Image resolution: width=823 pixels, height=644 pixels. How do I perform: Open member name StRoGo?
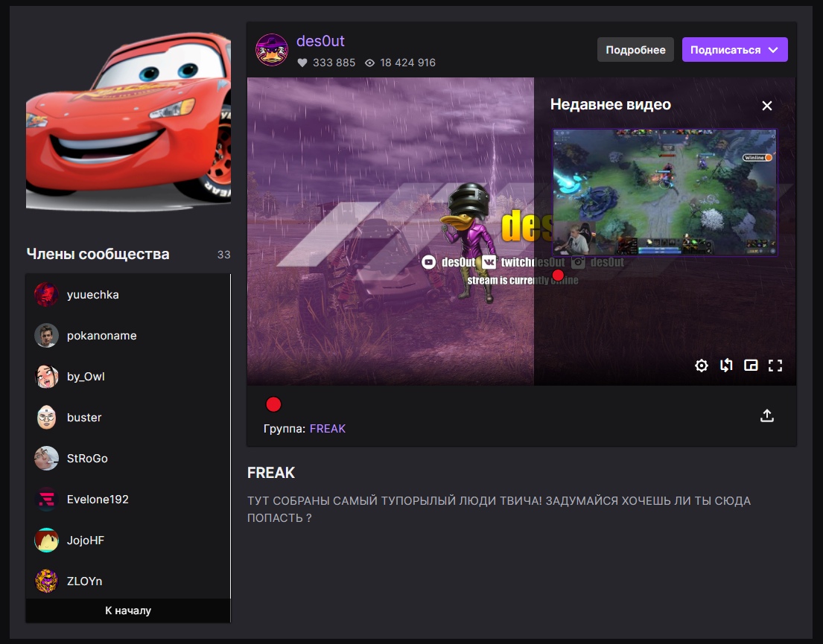click(87, 459)
